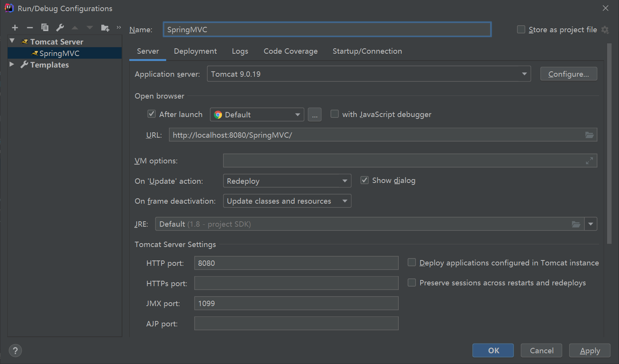Uncheck After launch checkbox

[152, 114]
